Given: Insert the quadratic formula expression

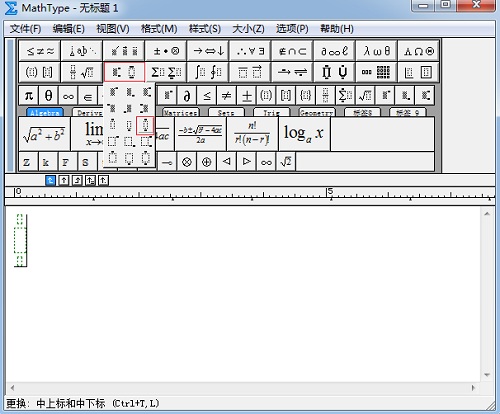Looking at the screenshot, I should [200, 134].
